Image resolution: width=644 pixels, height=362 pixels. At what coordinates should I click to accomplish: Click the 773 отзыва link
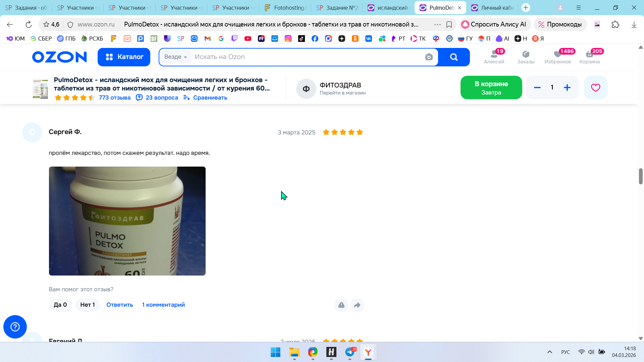115,98
